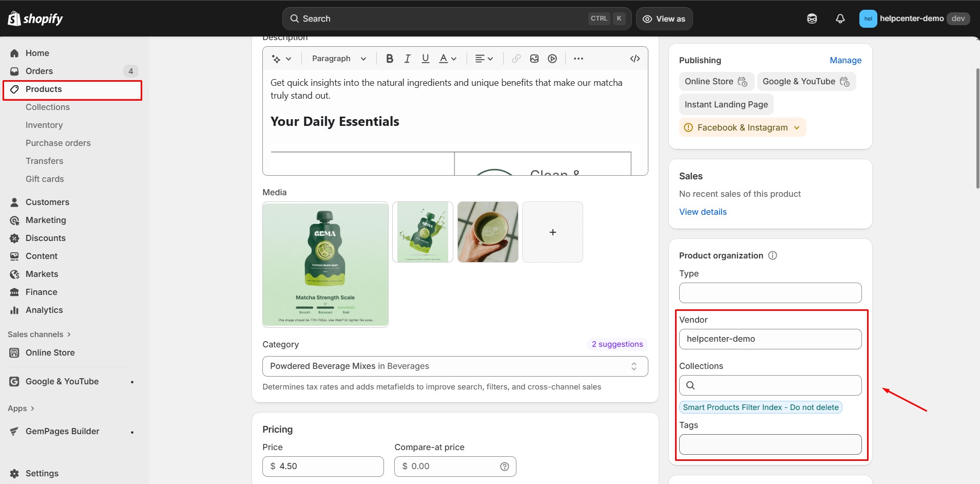Open the Paragraph style dropdown
This screenshot has width=980, height=484.
(x=338, y=59)
